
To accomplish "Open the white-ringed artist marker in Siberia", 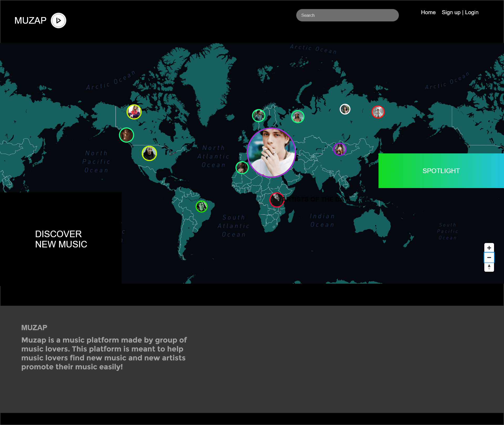I will coord(345,109).
